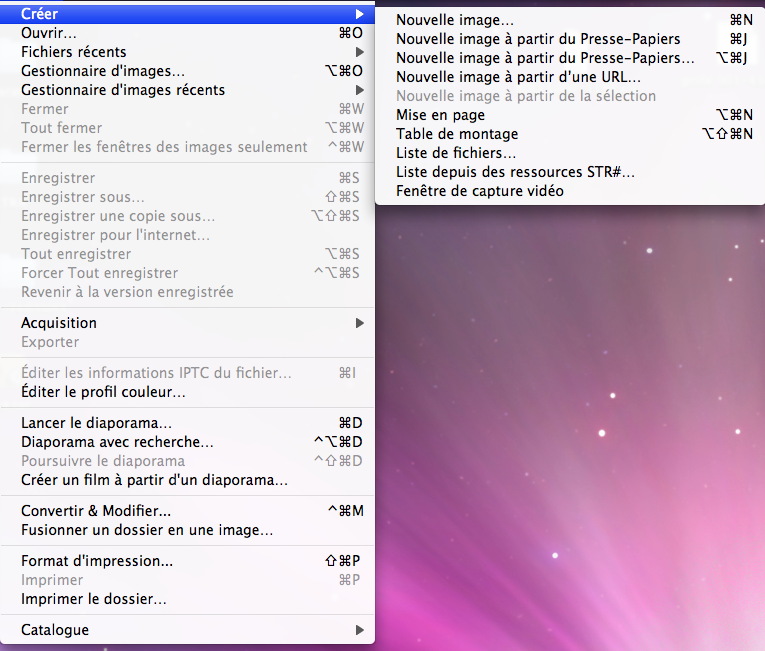
Task: Click the arrow beside Créer
Action: pyautogui.click(x=360, y=14)
